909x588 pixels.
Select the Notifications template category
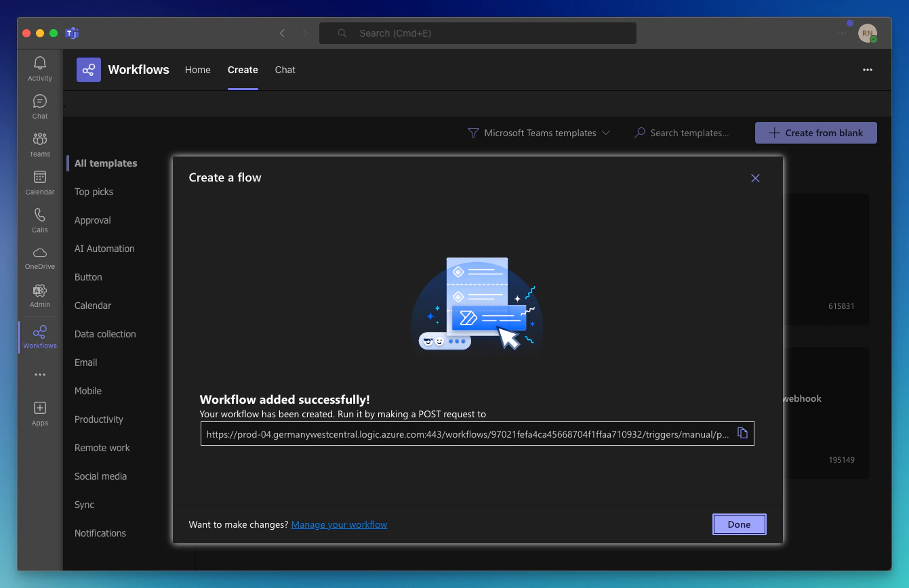pos(100,533)
